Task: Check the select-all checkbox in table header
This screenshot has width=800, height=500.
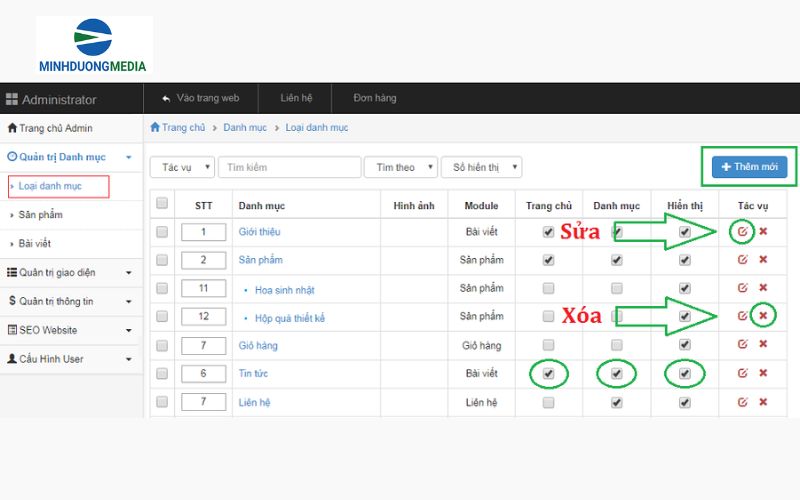Action: [x=162, y=204]
